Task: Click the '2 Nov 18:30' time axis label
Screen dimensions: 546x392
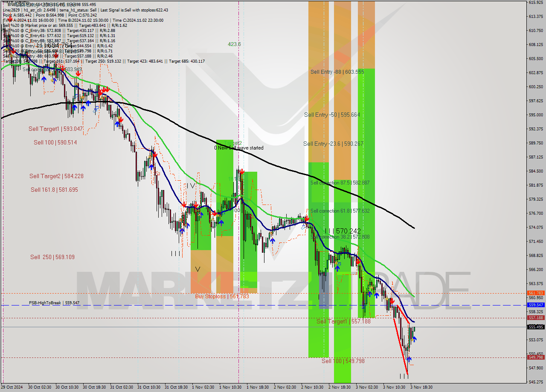Action: pos(340,387)
